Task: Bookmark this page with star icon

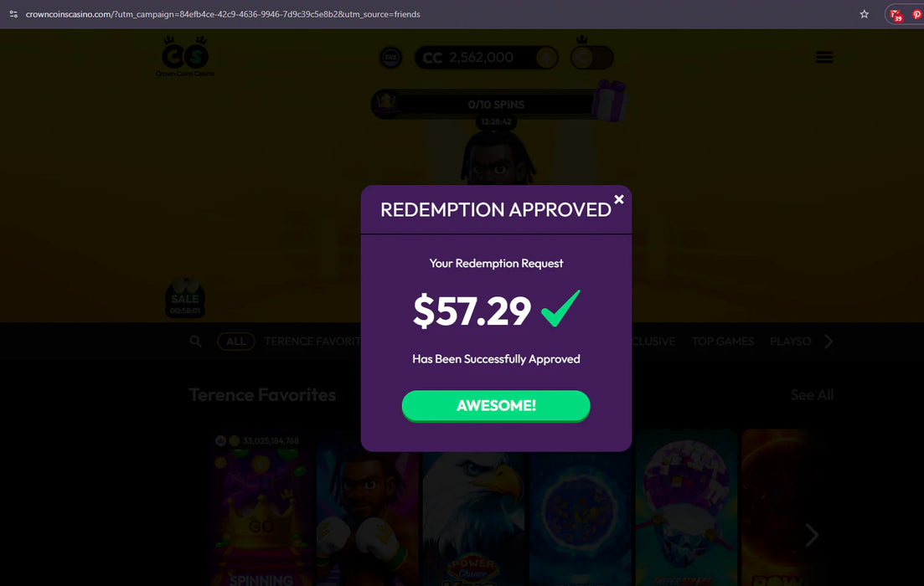Action: click(864, 14)
